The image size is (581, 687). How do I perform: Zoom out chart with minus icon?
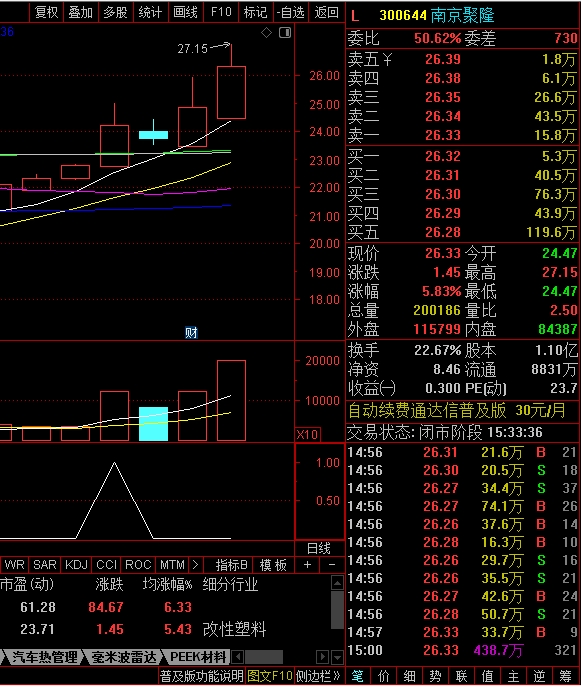tap(332, 565)
